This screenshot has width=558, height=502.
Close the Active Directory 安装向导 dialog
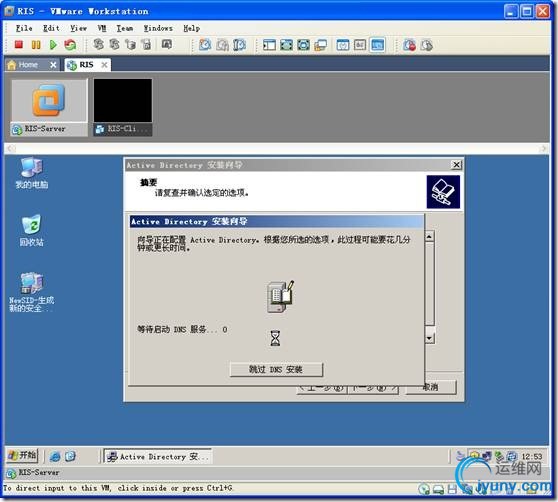pos(456,165)
